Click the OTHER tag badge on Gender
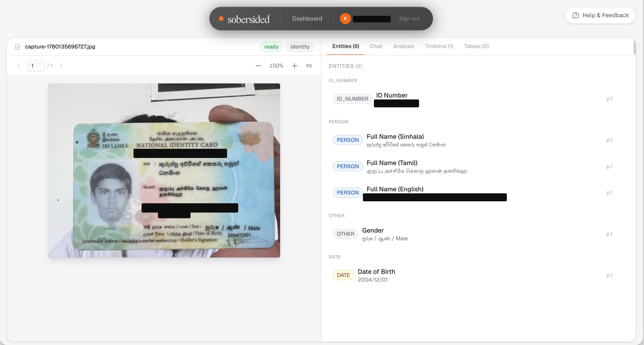This screenshot has height=345, width=644. [x=345, y=234]
